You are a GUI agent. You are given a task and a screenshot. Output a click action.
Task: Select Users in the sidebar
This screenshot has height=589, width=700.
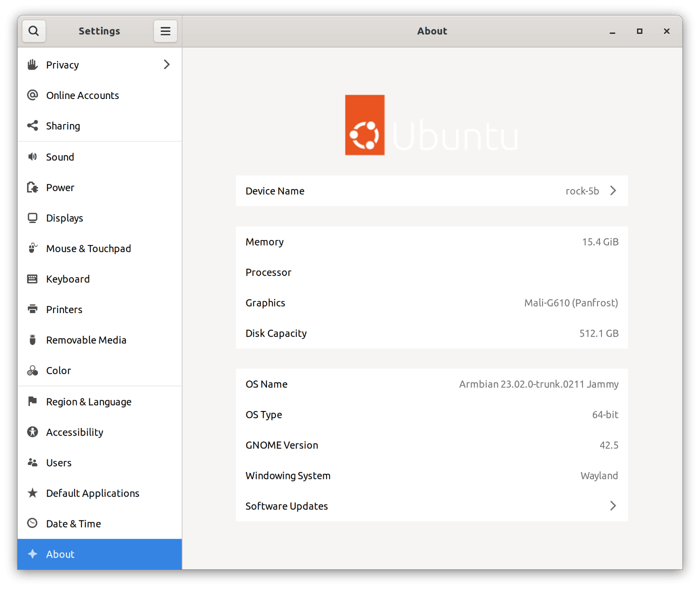(x=99, y=462)
